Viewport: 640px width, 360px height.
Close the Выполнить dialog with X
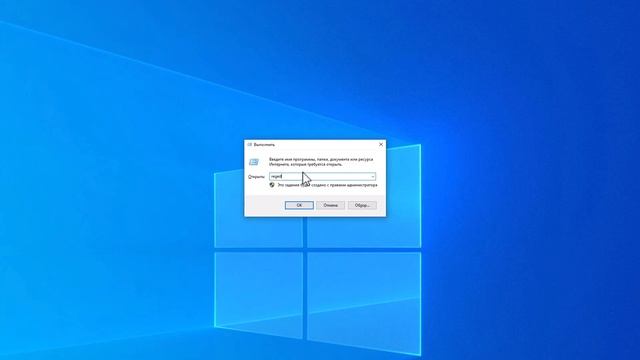[x=381, y=144]
